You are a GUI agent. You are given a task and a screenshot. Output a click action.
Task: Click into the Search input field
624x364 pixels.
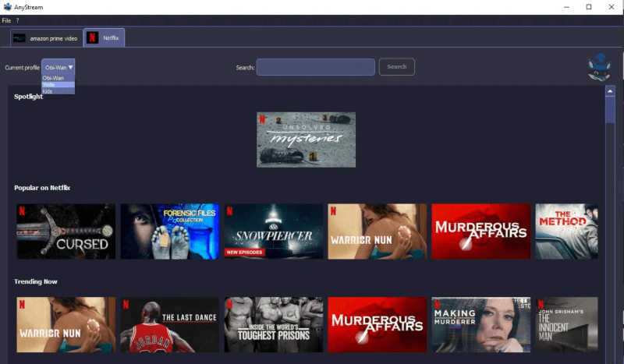pos(316,67)
